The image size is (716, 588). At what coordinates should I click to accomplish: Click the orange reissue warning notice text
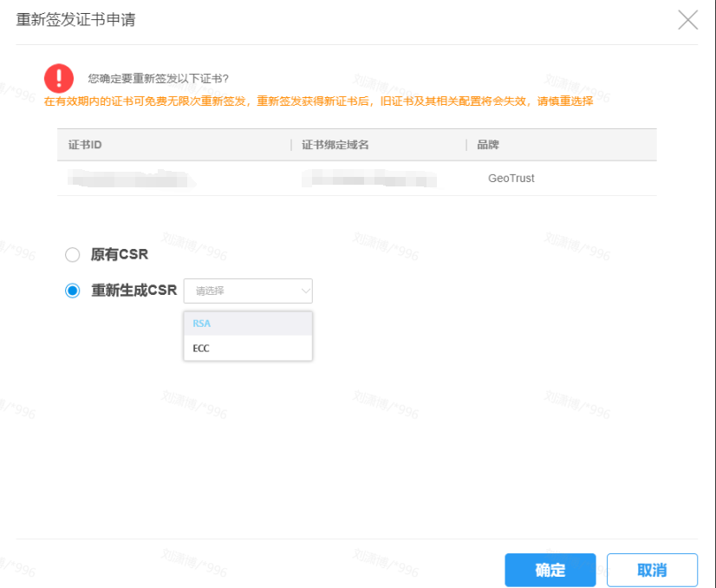tap(318, 101)
